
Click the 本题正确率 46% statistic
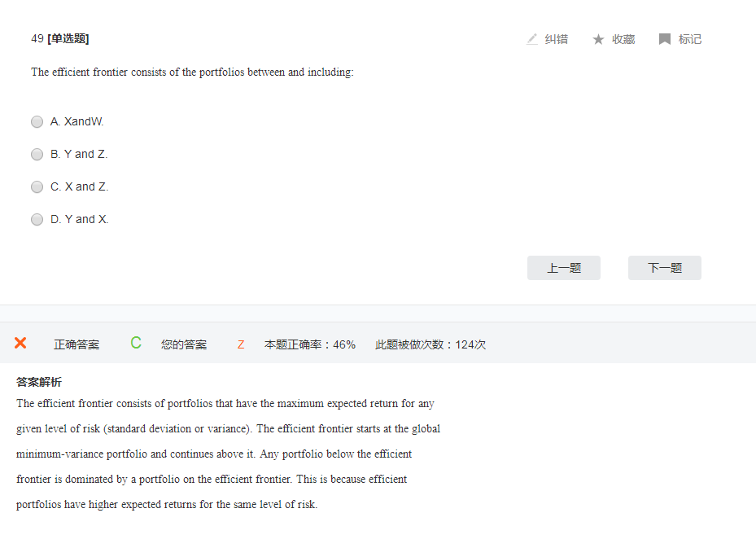pyautogui.click(x=310, y=344)
